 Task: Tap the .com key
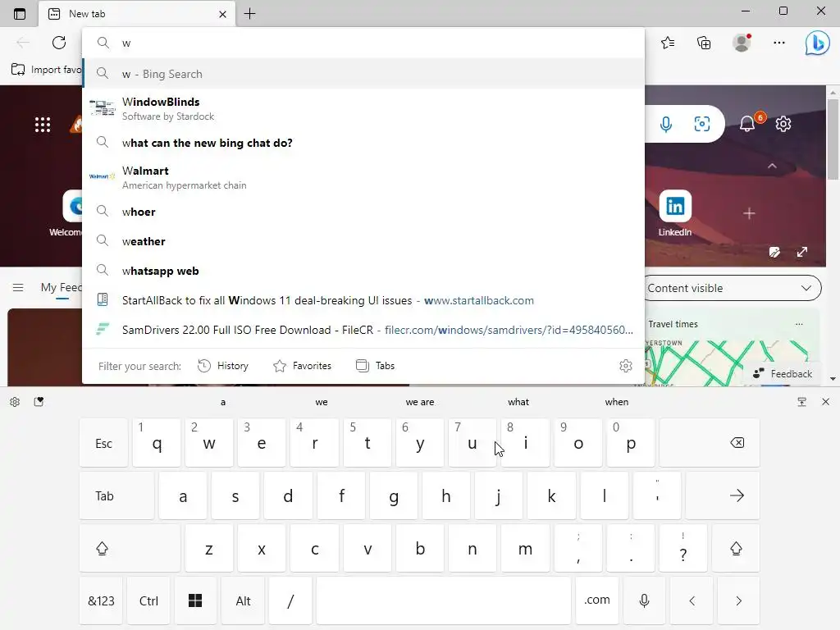click(597, 600)
